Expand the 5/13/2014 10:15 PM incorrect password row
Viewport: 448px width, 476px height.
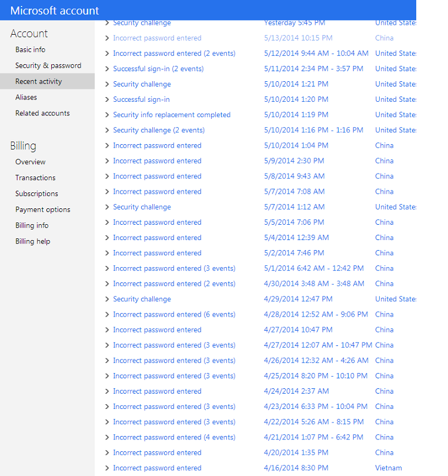(107, 38)
